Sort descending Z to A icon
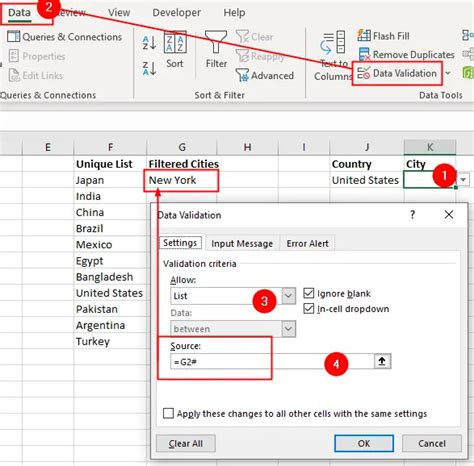Viewport: 474px width, 466px height. pyautogui.click(x=149, y=68)
